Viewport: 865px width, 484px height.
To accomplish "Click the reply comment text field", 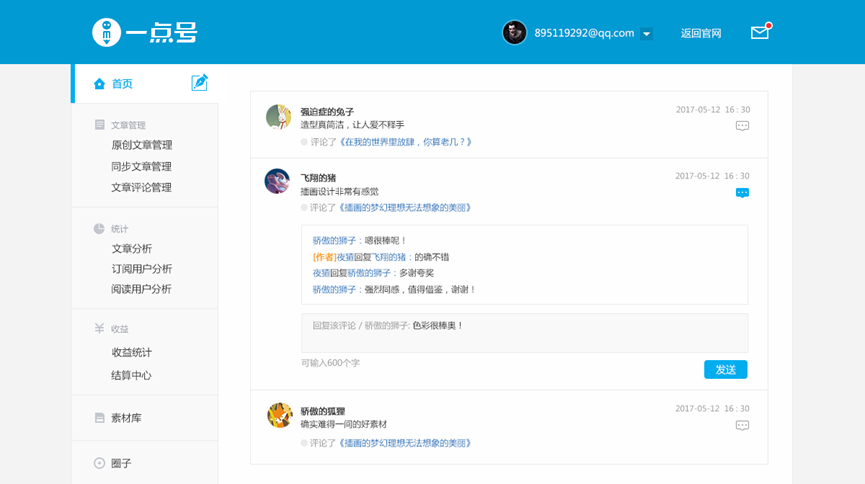I will 524,333.
